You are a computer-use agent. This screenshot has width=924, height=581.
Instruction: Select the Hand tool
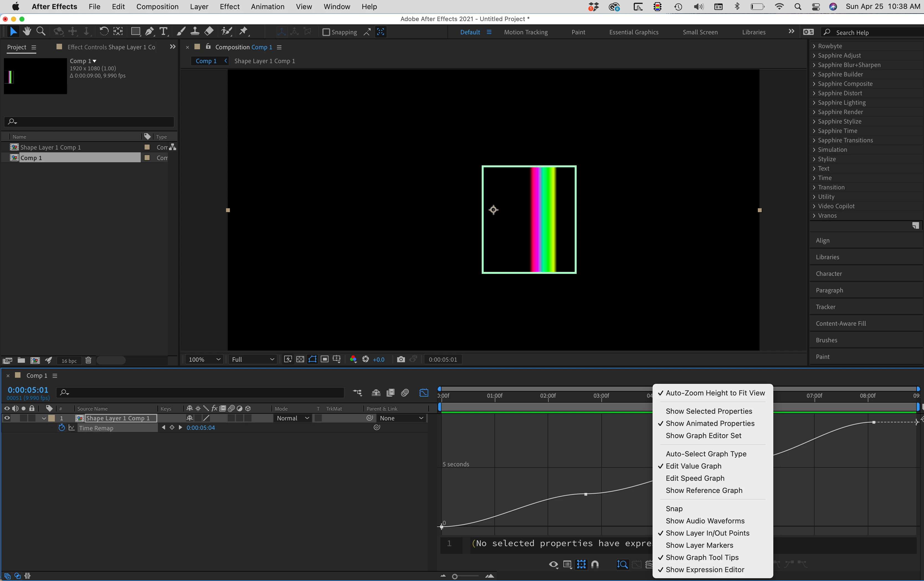pyautogui.click(x=27, y=32)
